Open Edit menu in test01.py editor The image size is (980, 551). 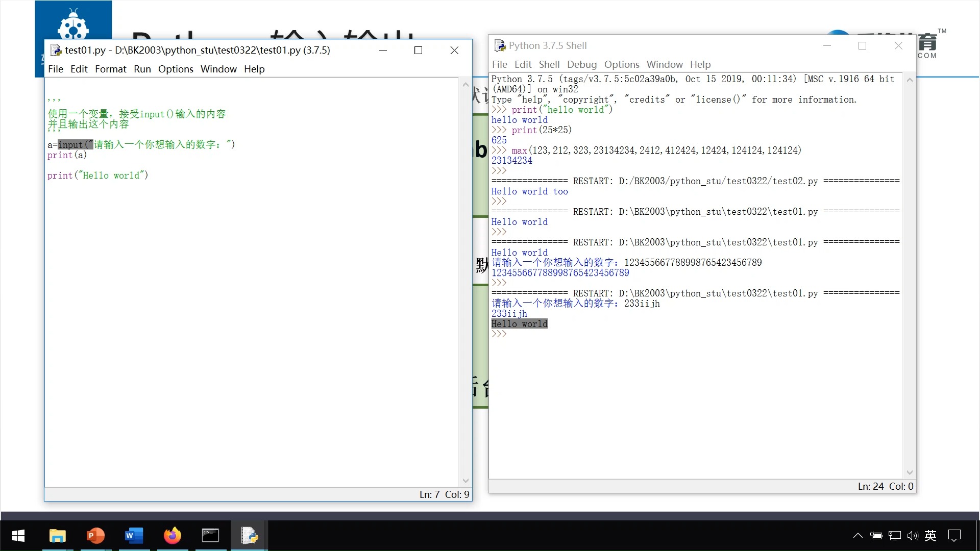click(79, 69)
